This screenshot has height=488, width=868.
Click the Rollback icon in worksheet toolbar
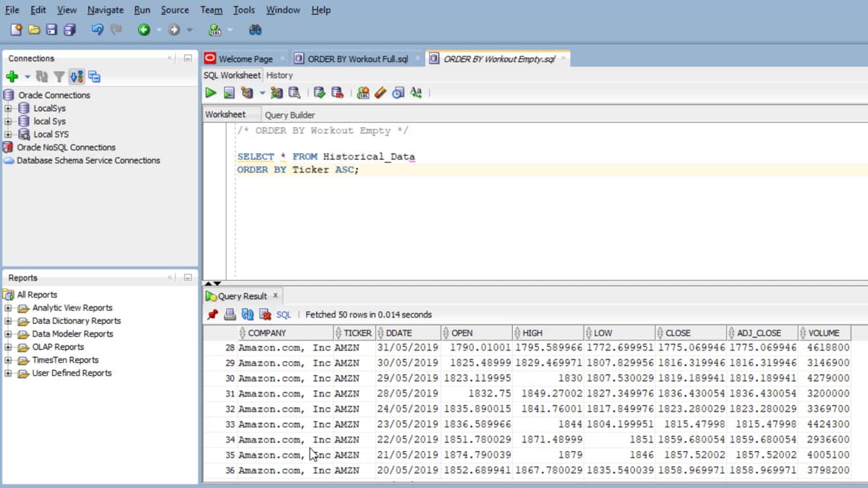pyautogui.click(x=337, y=93)
